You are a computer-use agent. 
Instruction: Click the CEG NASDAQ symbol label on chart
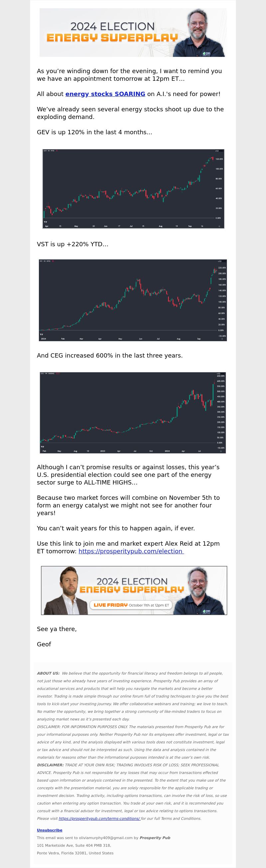tap(47, 373)
